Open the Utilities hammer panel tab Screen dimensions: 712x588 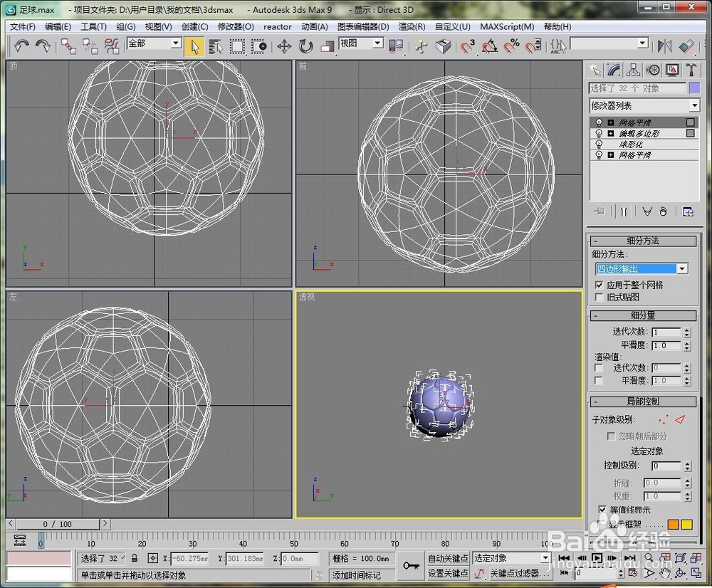[x=691, y=70]
